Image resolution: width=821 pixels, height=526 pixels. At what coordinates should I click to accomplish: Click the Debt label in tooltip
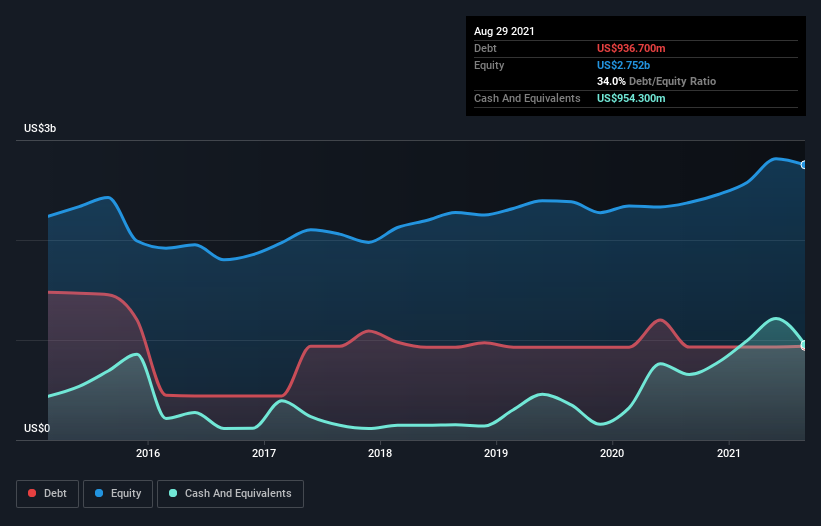(x=485, y=48)
